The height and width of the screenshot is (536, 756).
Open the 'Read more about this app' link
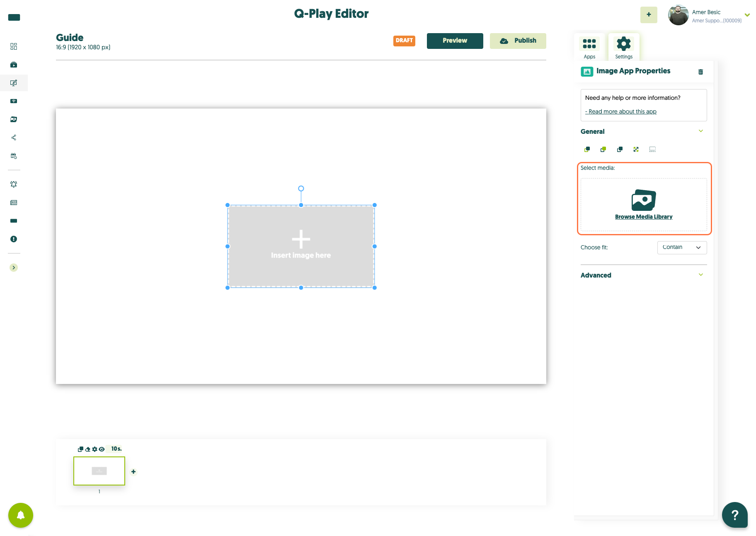pyautogui.click(x=621, y=112)
